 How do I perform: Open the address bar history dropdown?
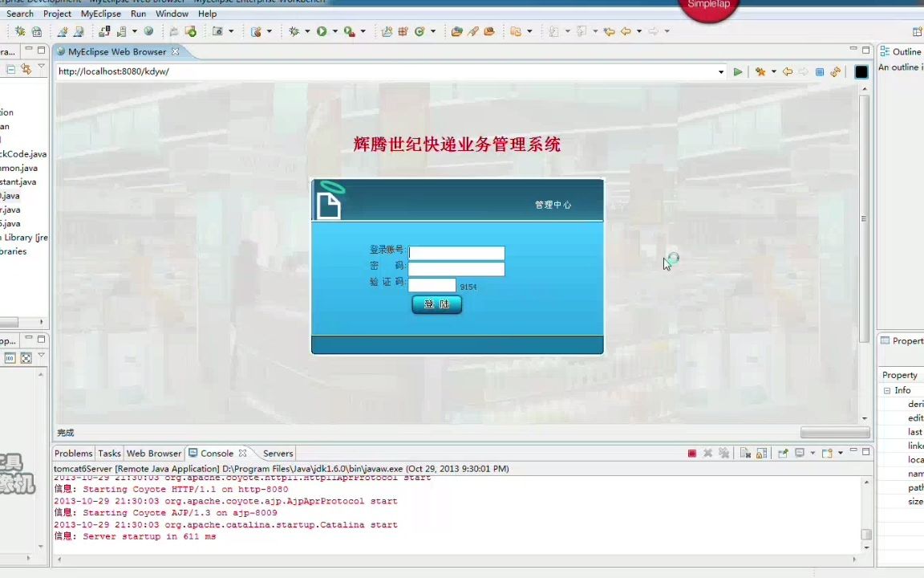coord(720,71)
